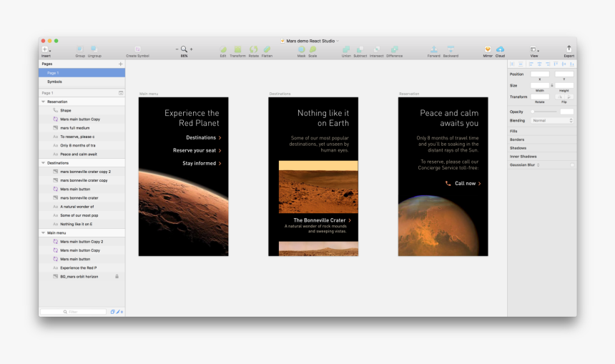Click the Cloud upload icon

(500, 49)
